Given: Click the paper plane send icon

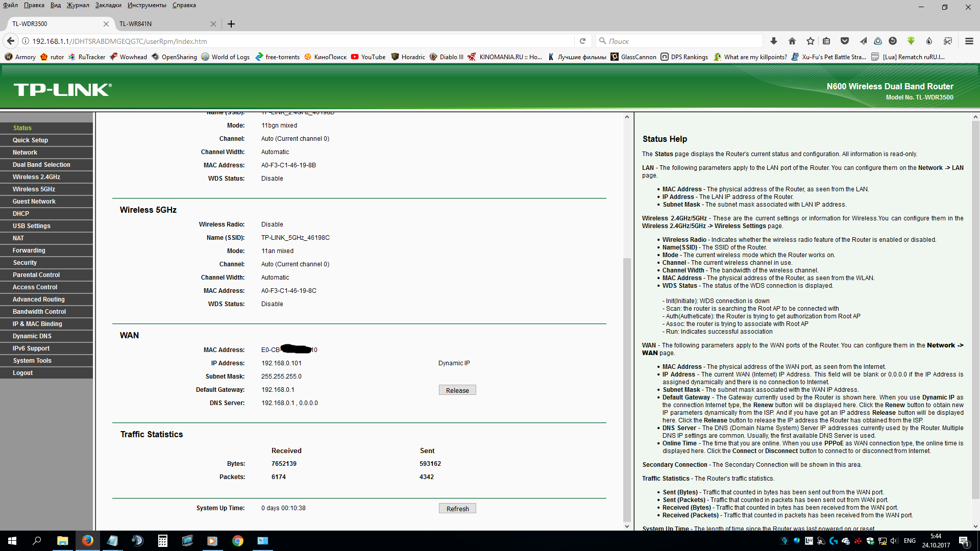Looking at the screenshot, I should (x=863, y=41).
